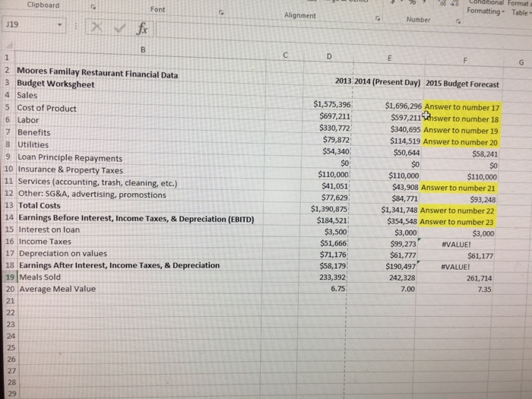Click the 261,714 meals sold cell
Screen dimensions: 532x399
click(479, 279)
